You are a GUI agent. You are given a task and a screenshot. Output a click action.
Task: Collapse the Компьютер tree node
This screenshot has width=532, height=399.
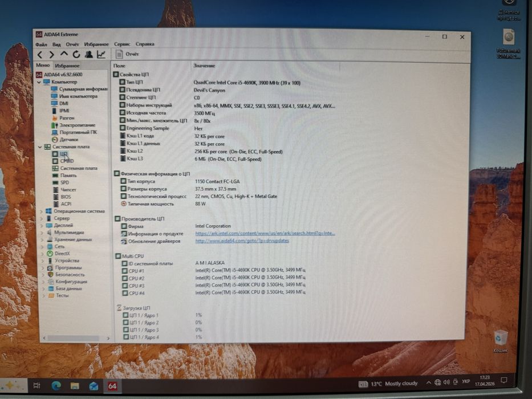[39, 82]
